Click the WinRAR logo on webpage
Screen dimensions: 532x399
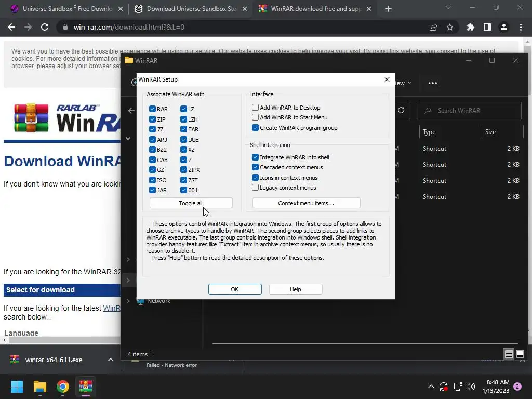pyautogui.click(x=67, y=118)
